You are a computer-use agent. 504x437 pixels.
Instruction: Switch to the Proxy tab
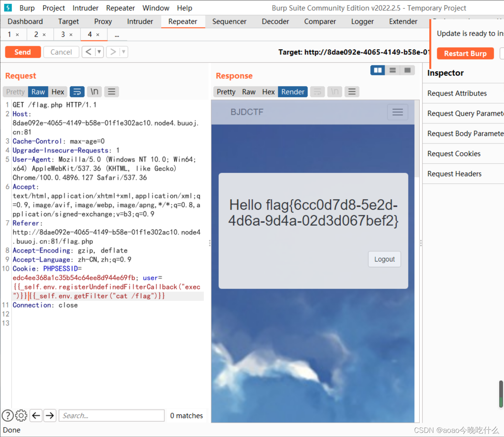click(x=103, y=21)
